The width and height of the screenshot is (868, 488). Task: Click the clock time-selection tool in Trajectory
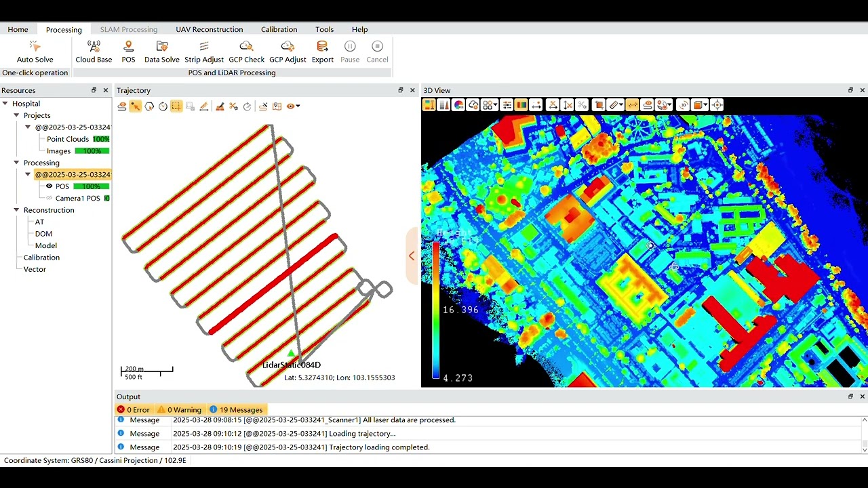pyautogui.click(x=163, y=106)
